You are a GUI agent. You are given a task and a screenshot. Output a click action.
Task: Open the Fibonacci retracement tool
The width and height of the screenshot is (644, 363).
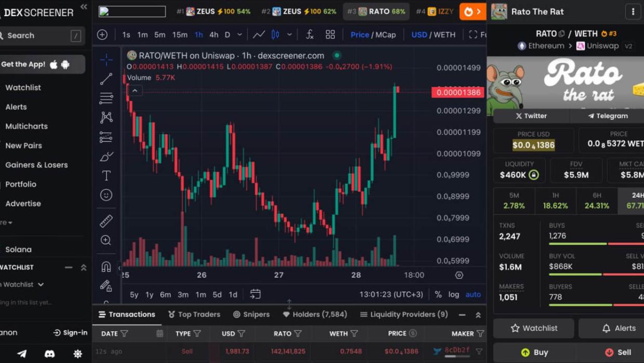point(106,98)
